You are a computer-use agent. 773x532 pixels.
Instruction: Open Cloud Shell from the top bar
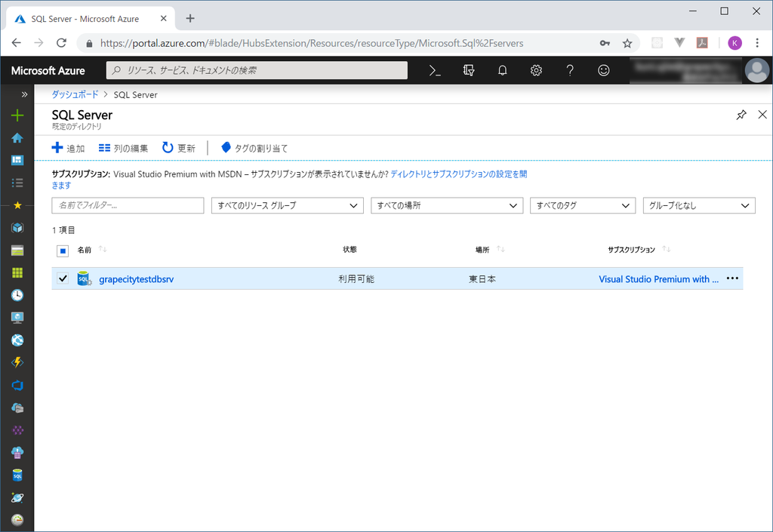point(434,70)
